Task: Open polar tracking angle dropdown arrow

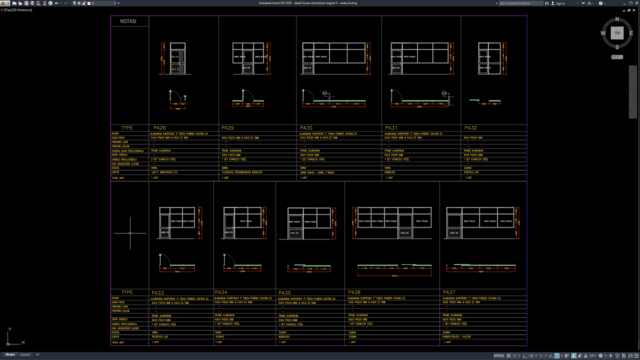Action: [x=536, y=356]
